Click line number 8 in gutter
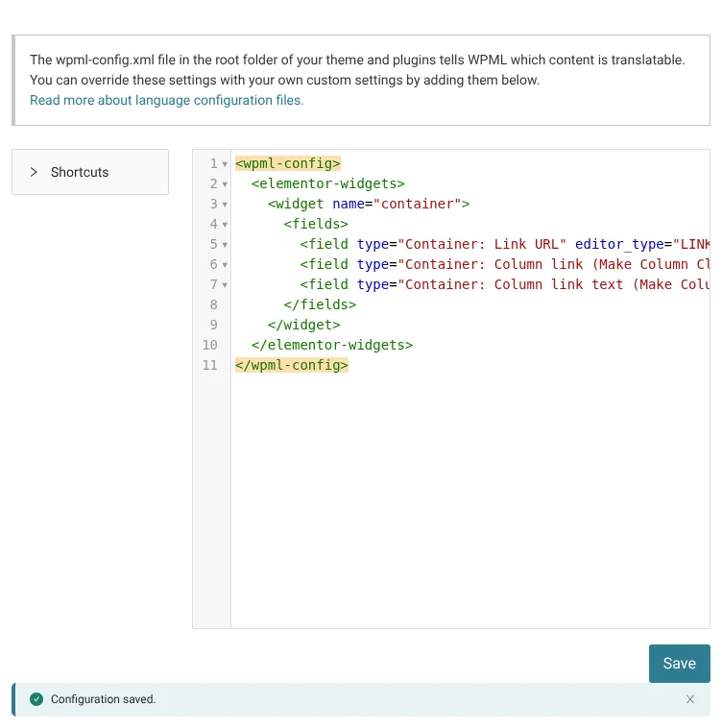722x728 pixels. point(213,304)
